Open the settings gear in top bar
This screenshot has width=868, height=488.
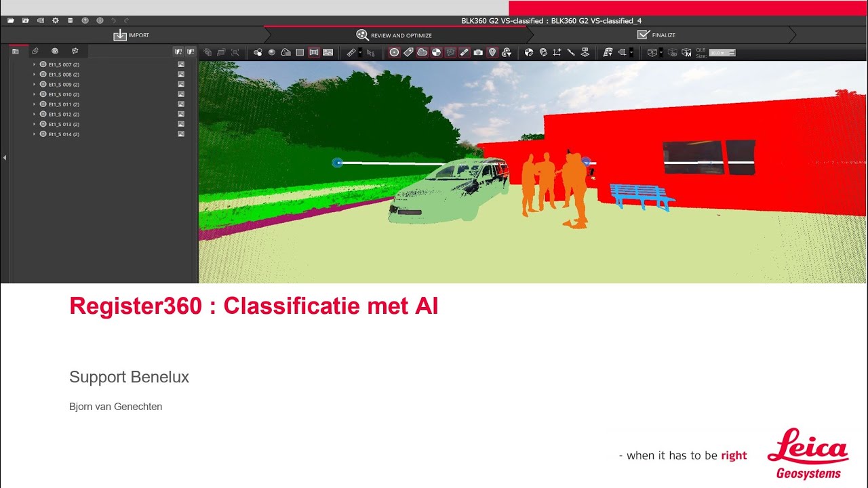pyautogui.click(x=56, y=20)
